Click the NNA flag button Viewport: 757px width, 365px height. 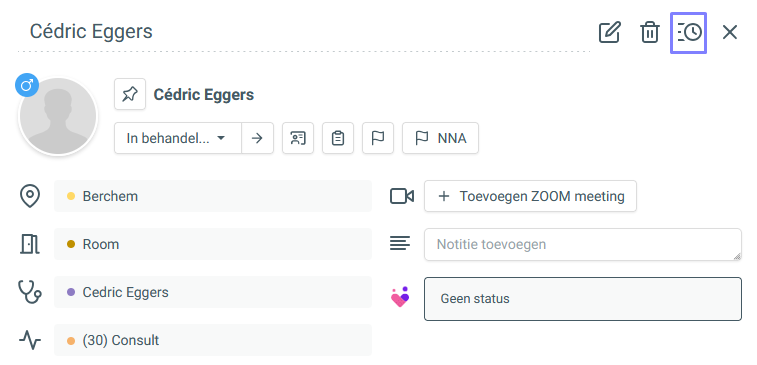coord(440,138)
